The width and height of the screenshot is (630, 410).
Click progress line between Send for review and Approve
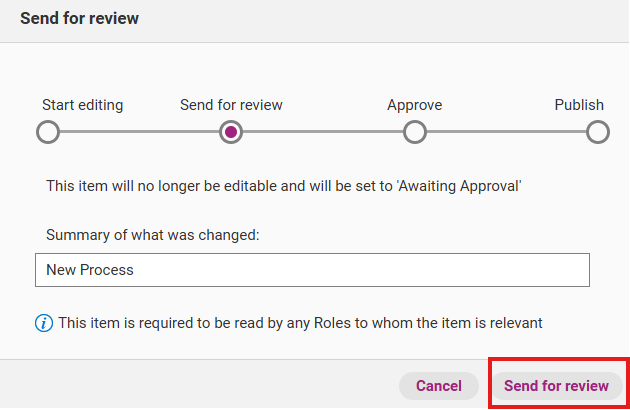pyautogui.click(x=323, y=132)
